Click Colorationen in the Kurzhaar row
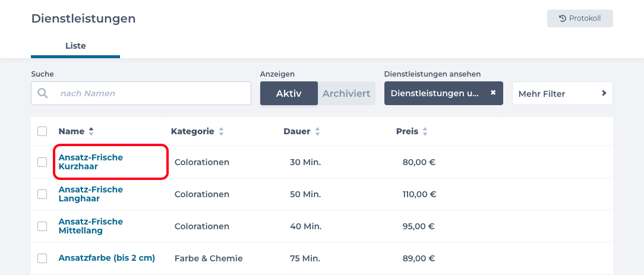Viewport: 644px width, 275px height. point(201,162)
